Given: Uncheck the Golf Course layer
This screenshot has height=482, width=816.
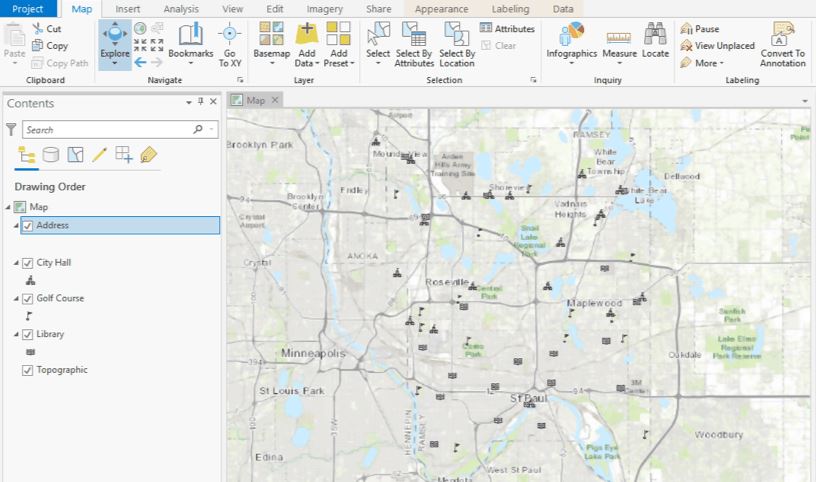Looking at the screenshot, I should tap(28, 299).
